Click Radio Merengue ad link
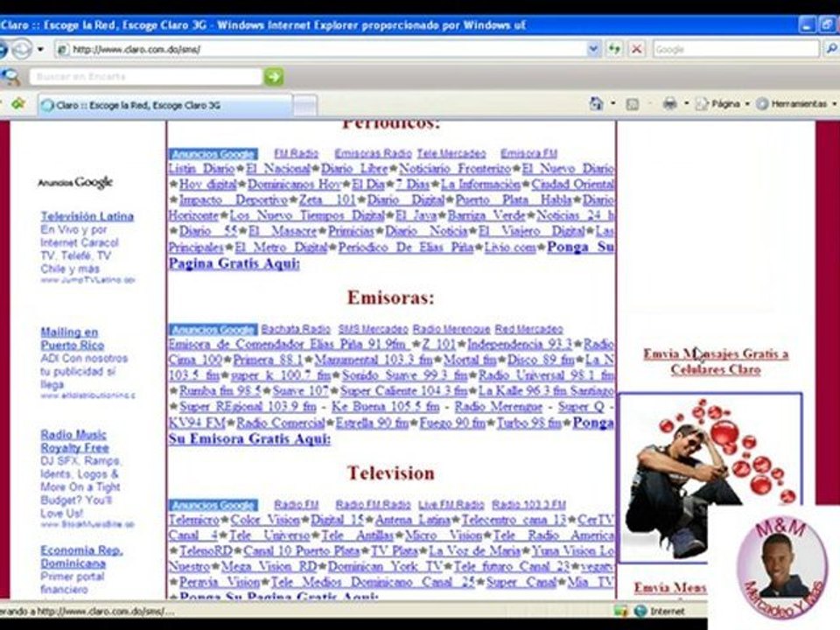840x630 pixels. [x=451, y=329]
